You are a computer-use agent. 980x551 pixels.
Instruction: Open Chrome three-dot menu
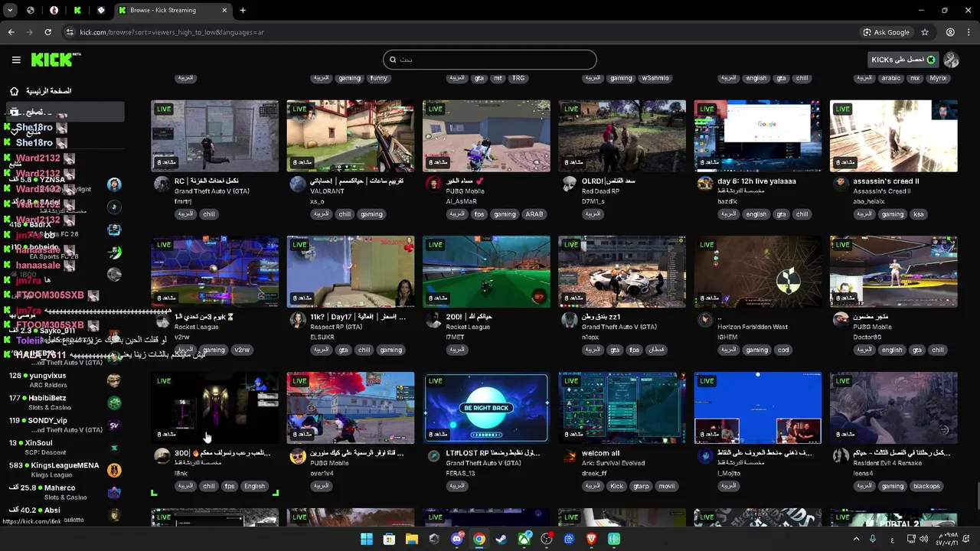point(969,32)
